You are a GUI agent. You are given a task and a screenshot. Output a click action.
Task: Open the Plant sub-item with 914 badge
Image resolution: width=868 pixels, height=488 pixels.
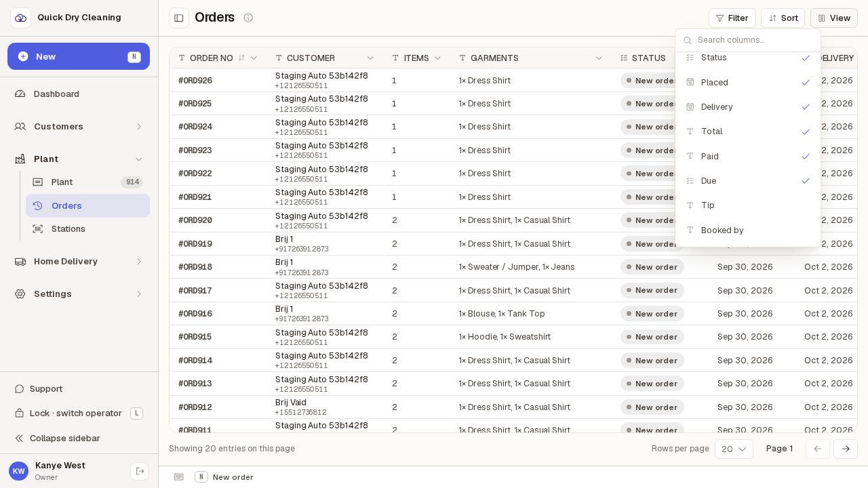click(87, 182)
